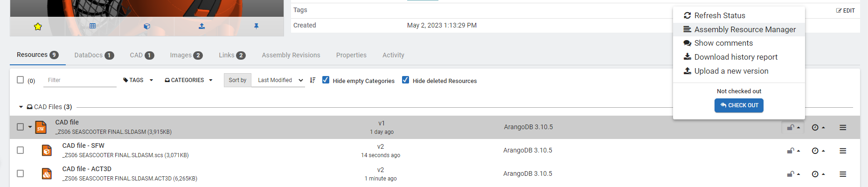Open hamburger menu for CAD file - SFW

pyautogui.click(x=843, y=151)
